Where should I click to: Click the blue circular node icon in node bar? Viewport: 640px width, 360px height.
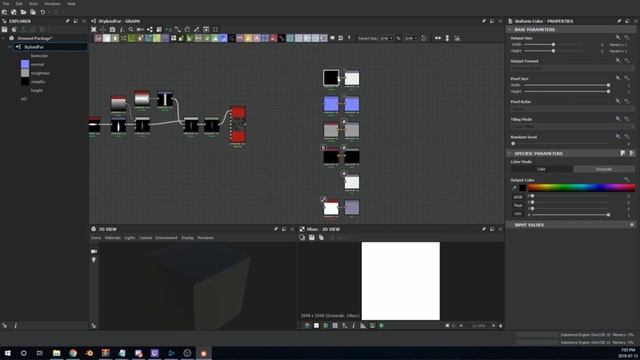pyautogui.click(x=223, y=38)
